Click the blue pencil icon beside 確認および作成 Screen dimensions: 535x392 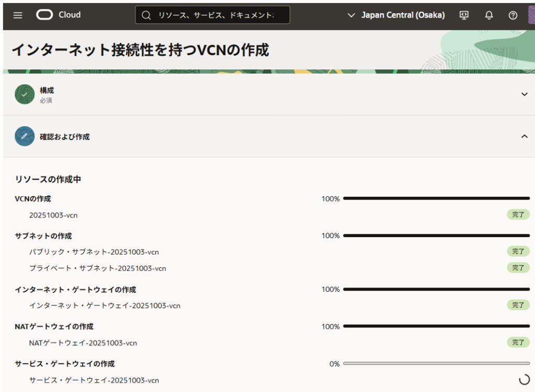[x=25, y=136]
